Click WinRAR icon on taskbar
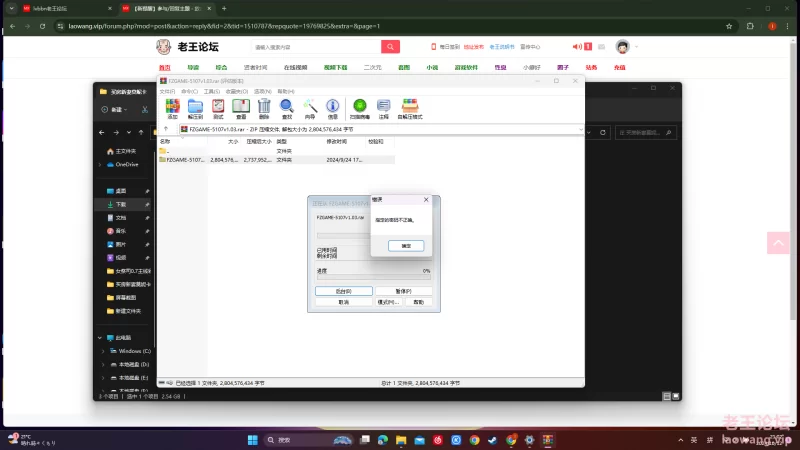 pyautogui.click(x=547, y=440)
